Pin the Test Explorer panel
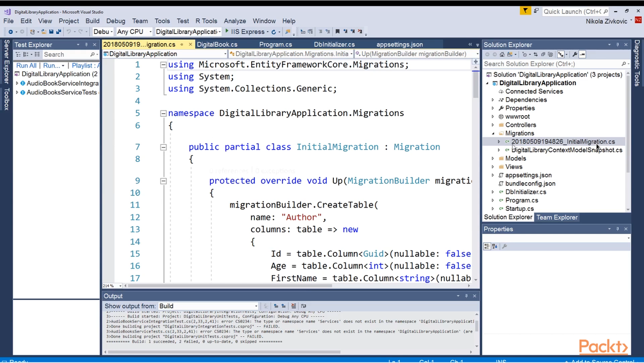This screenshot has width=644, height=363. point(86,45)
